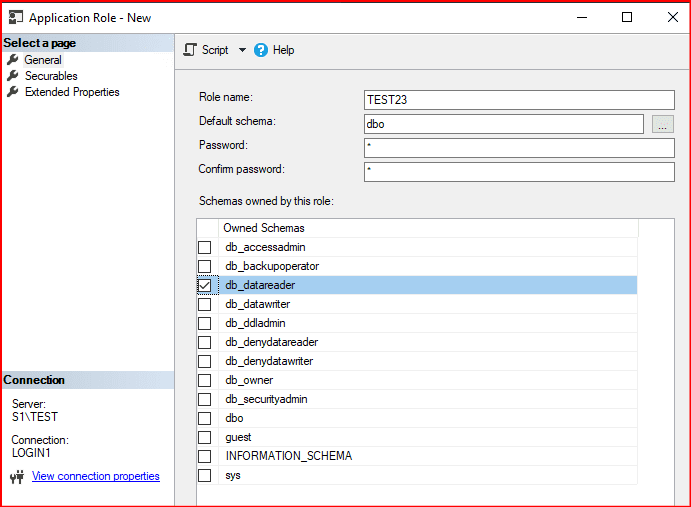Enable the db_accessadmin schema checkbox
This screenshot has width=691, height=507.
(x=205, y=247)
